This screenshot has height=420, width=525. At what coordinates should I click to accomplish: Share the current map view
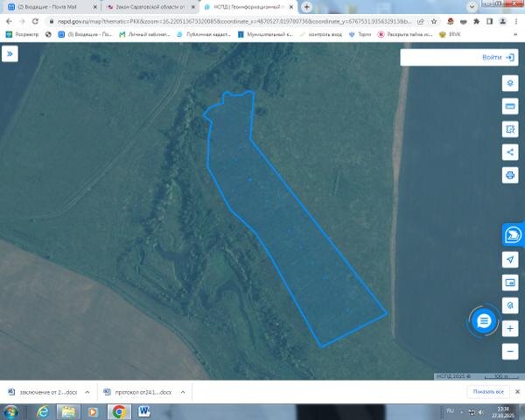coord(510,152)
